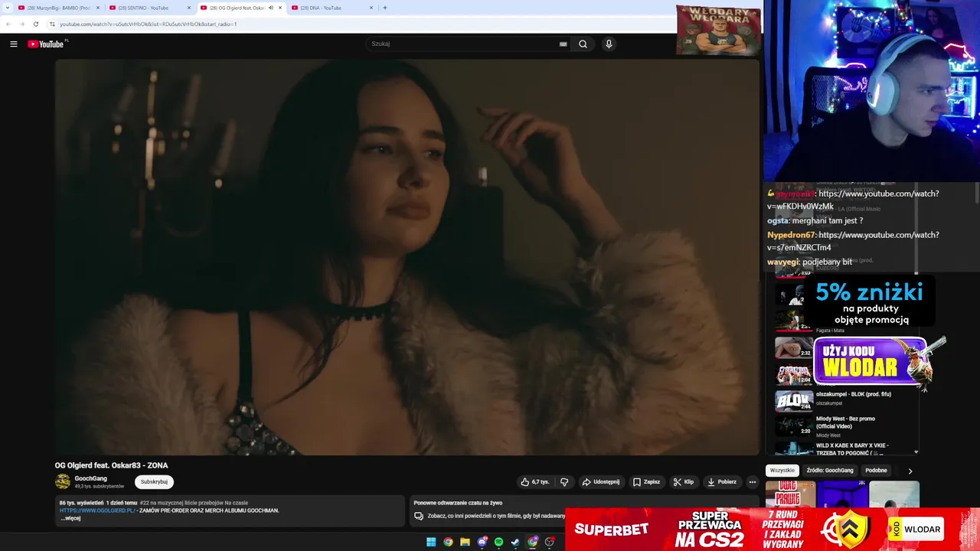
Task: Follow the WWW.OGOLGIERD.PL link
Action: pyautogui.click(x=97, y=510)
